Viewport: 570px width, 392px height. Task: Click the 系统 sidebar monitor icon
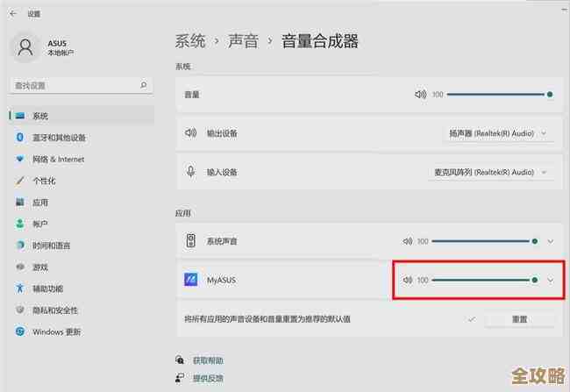coord(20,116)
